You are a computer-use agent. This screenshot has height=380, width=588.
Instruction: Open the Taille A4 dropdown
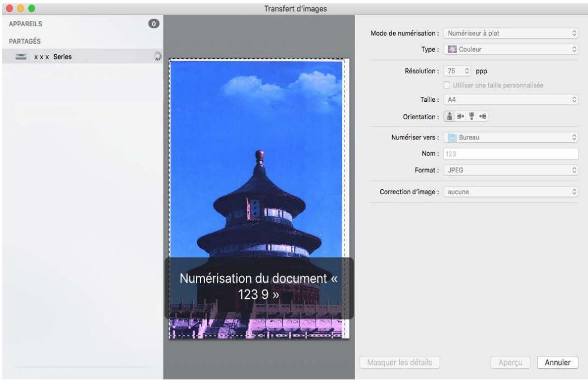(511, 100)
